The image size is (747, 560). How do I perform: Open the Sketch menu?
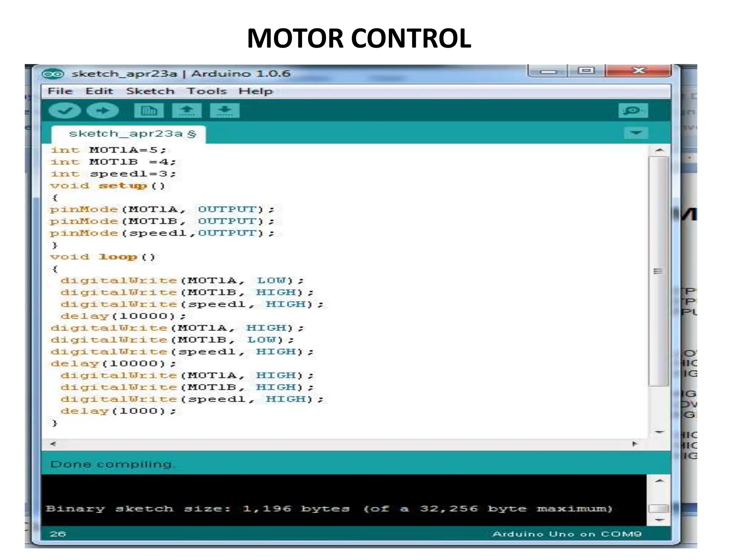(150, 91)
